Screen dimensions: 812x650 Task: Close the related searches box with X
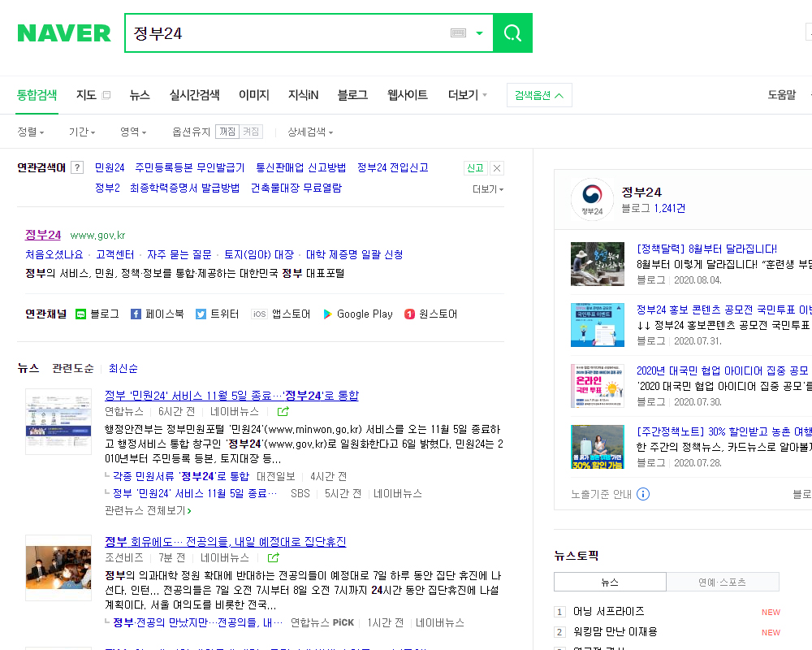tap(497, 168)
